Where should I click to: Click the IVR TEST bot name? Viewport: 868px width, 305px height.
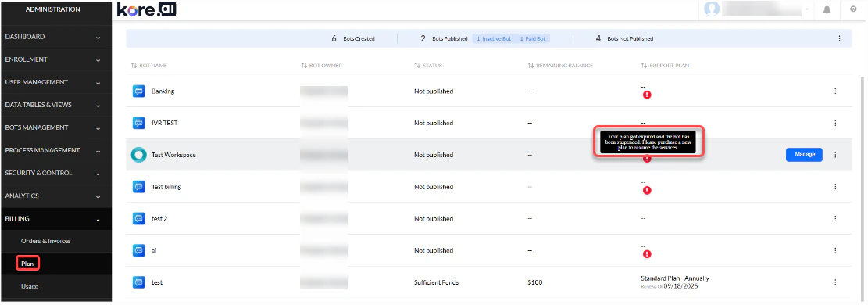(164, 123)
